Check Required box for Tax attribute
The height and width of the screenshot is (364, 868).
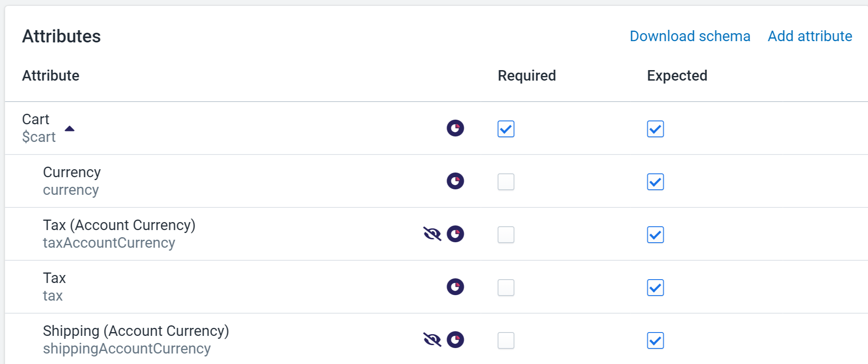pos(506,288)
